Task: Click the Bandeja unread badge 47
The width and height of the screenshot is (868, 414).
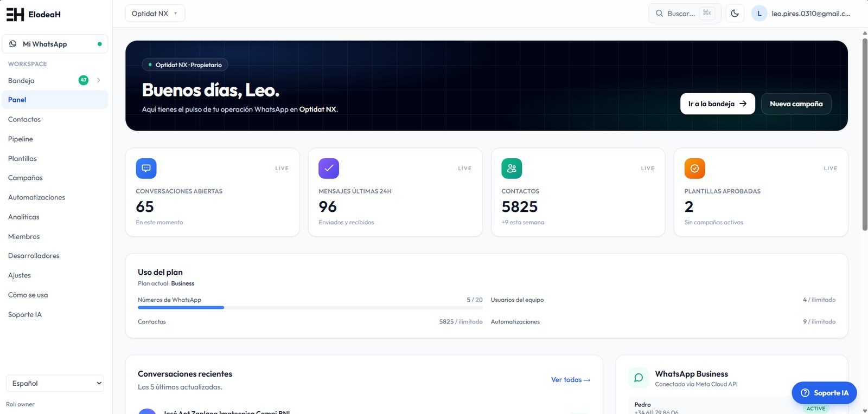Action: coord(84,80)
